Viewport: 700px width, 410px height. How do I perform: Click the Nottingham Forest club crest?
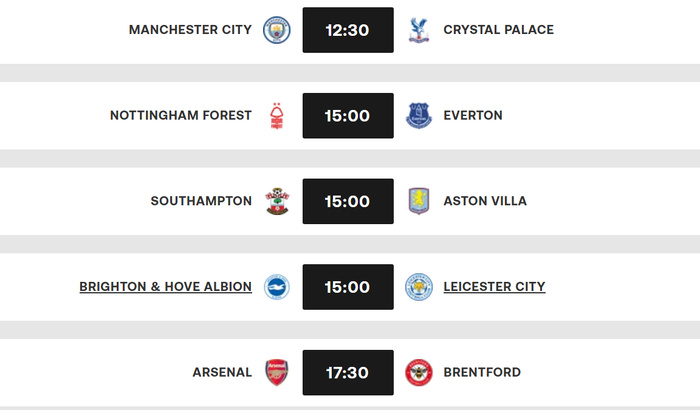pos(276,116)
